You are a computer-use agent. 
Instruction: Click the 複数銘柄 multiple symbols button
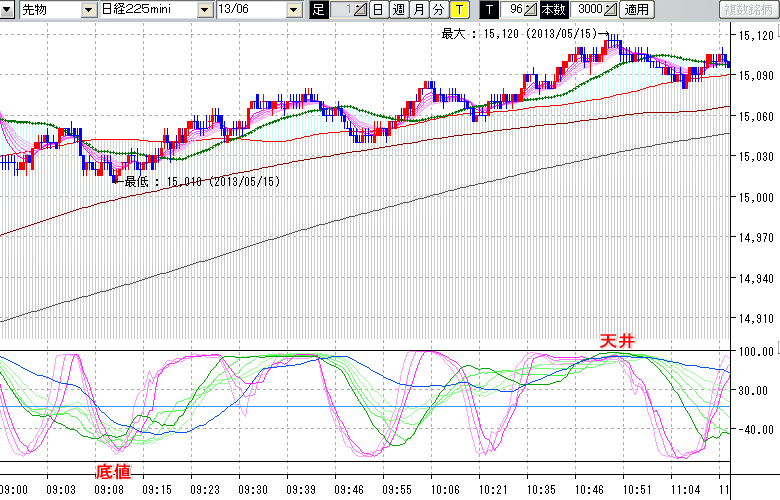748,10
